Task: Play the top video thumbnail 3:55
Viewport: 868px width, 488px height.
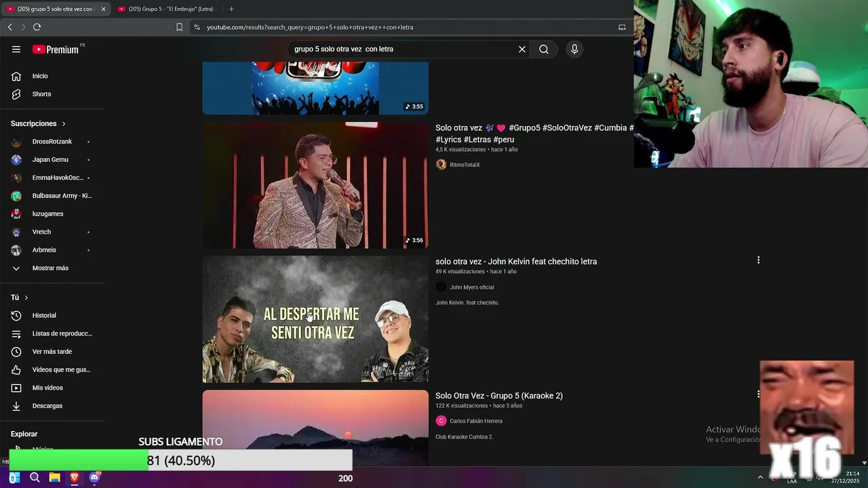Action: tap(315, 88)
